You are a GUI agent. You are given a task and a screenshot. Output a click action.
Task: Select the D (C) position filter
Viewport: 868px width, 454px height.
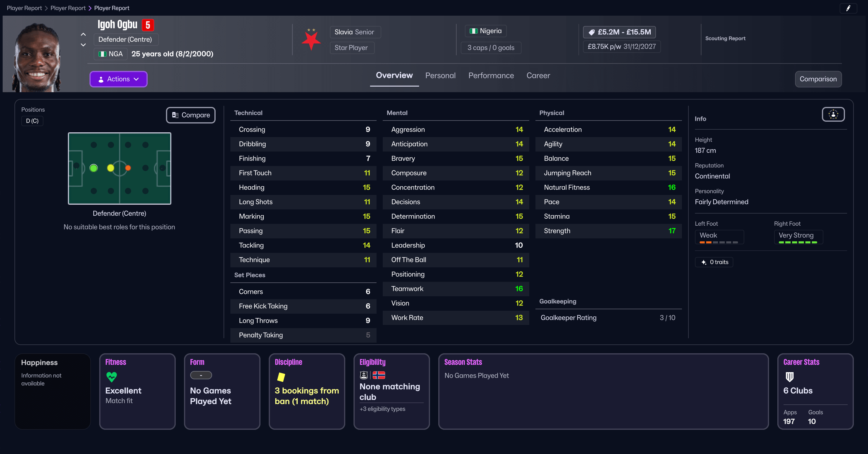pos(32,121)
